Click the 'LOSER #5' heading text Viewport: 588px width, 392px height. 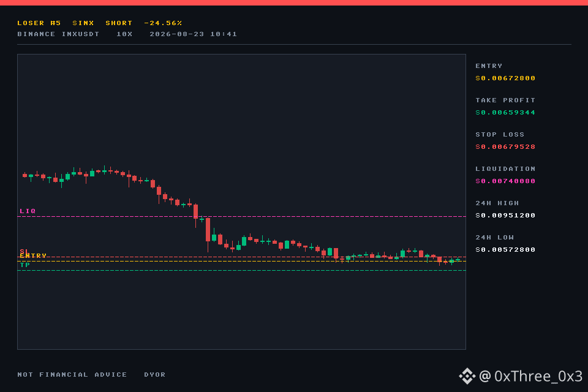click(39, 23)
